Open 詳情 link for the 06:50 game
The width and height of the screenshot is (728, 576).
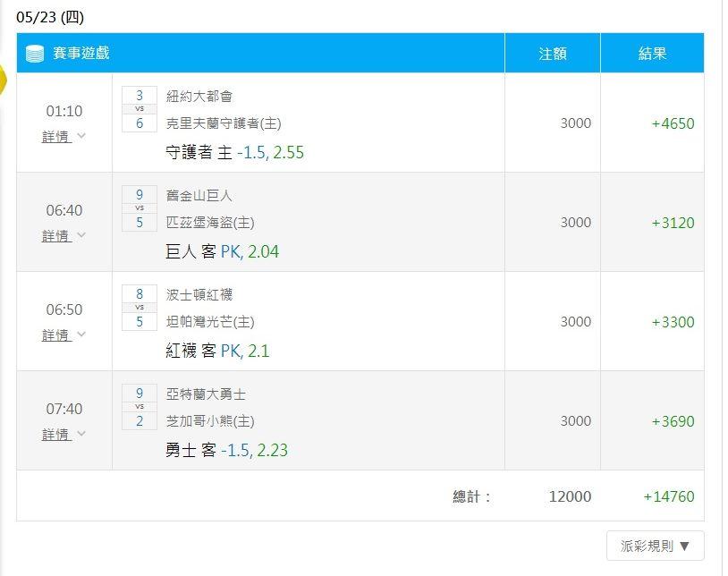56,335
